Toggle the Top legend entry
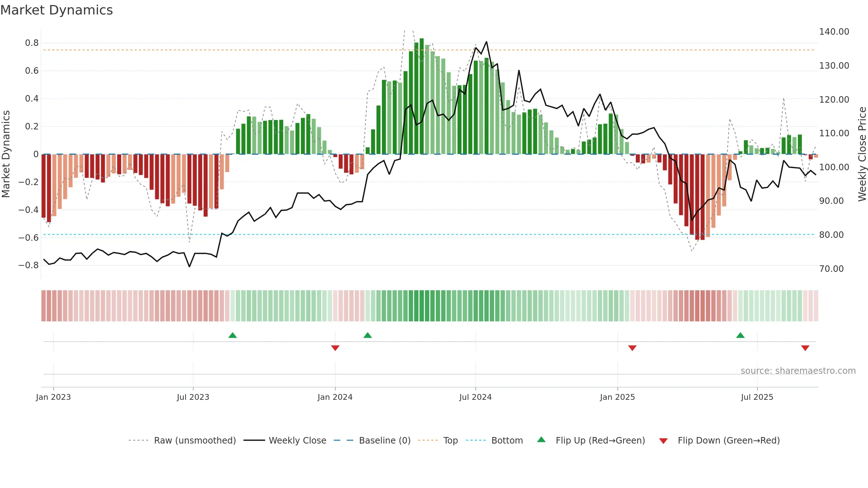 438,440
